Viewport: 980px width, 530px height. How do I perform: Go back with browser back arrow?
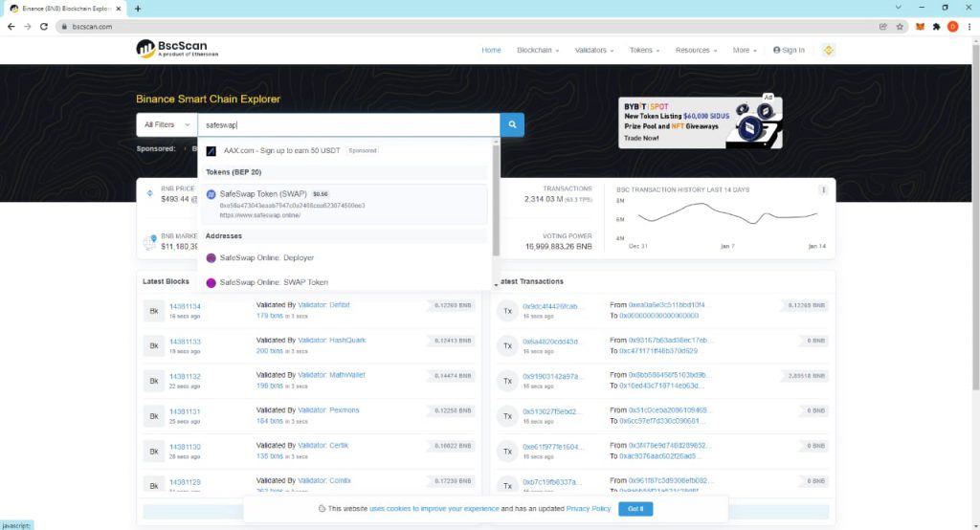11,27
